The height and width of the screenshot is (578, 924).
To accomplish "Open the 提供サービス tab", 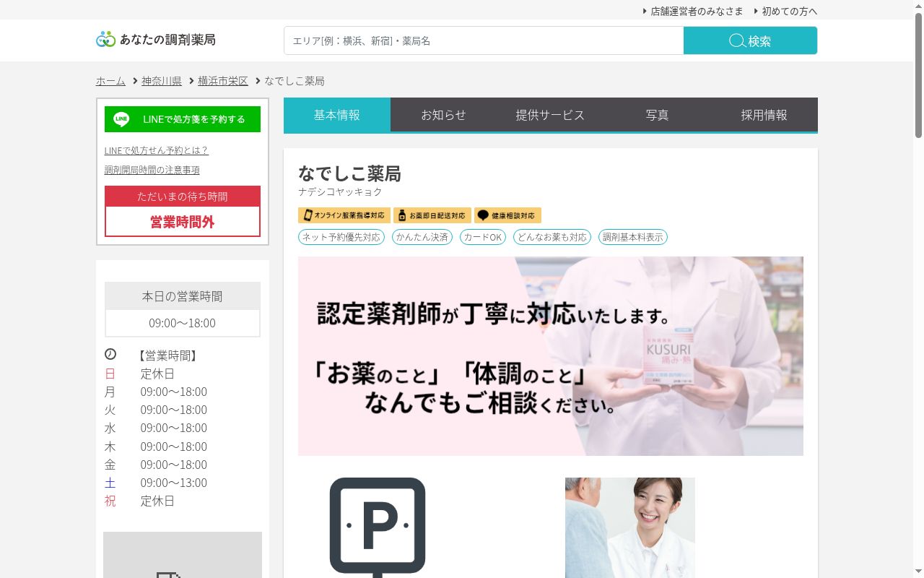I will click(551, 115).
